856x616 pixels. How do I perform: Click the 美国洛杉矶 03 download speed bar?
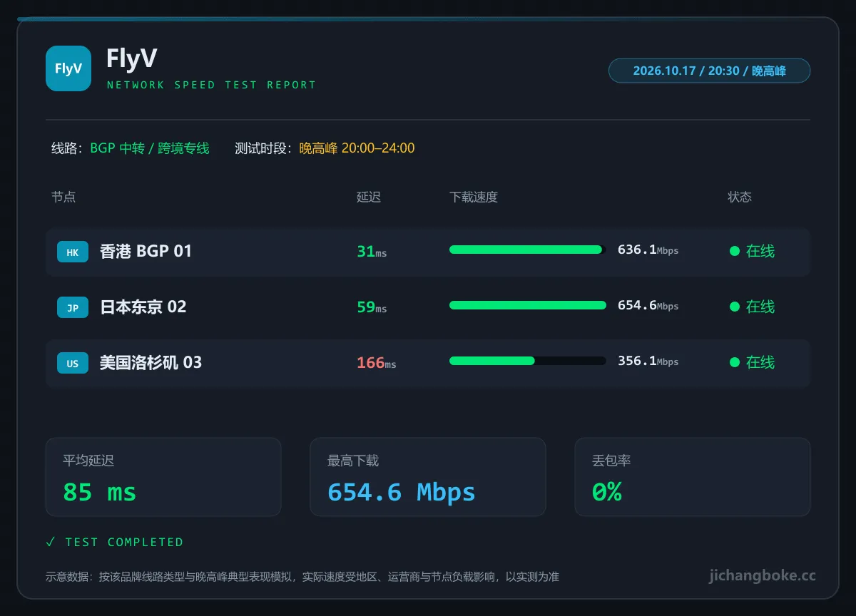pos(528,361)
